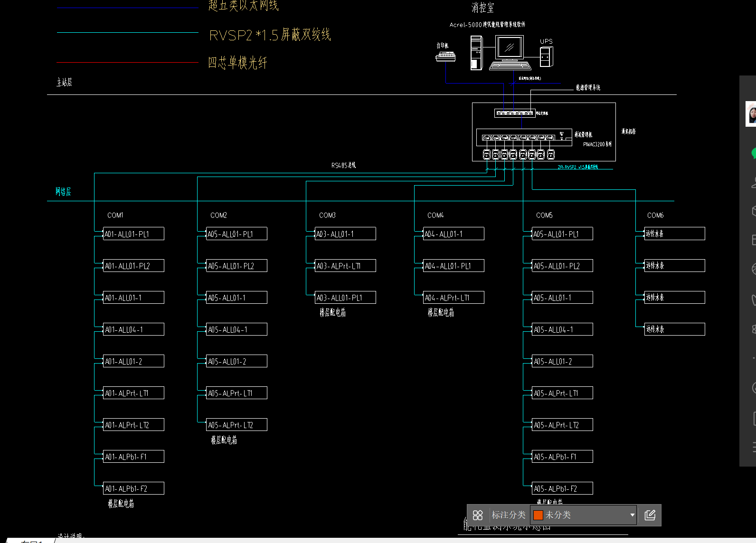The height and width of the screenshot is (543, 756).
Task: Select the monitor symbol in the drawing
Action: pos(510,47)
